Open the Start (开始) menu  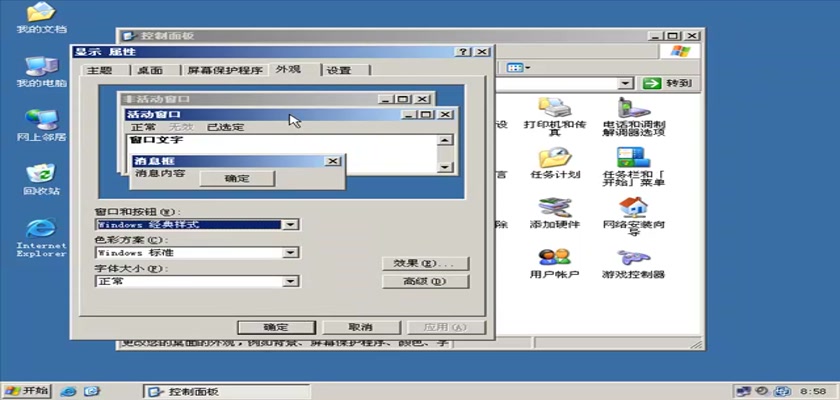(x=26, y=391)
